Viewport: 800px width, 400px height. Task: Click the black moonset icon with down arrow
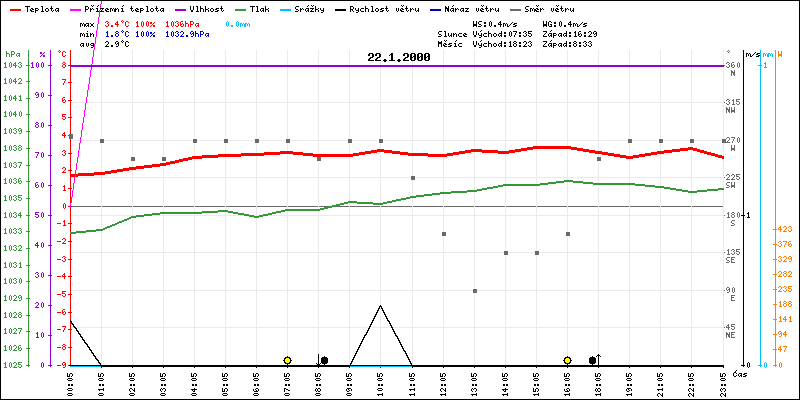(322, 360)
